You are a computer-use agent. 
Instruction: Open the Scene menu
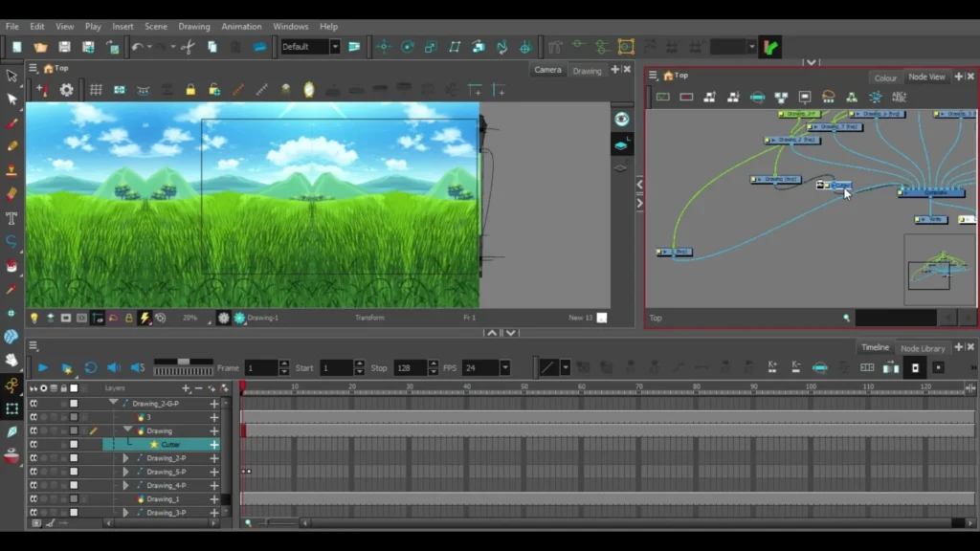click(156, 26)
